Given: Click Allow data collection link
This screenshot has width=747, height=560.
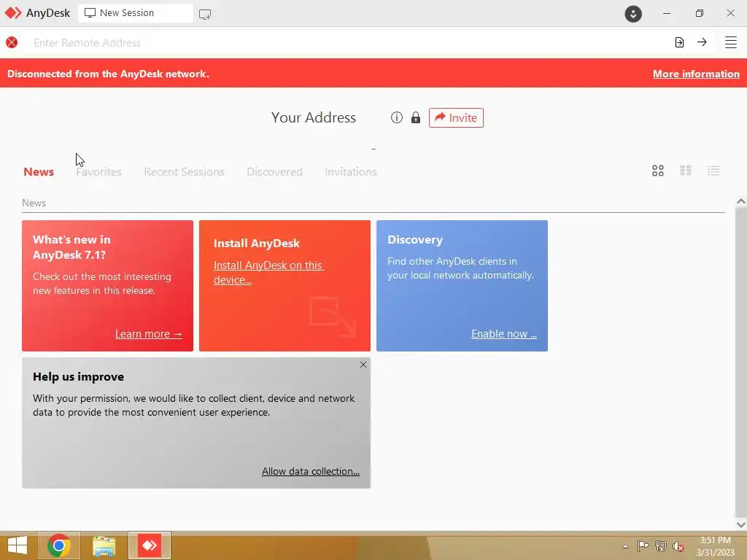Looking at the screenshot, I should 311,471.
